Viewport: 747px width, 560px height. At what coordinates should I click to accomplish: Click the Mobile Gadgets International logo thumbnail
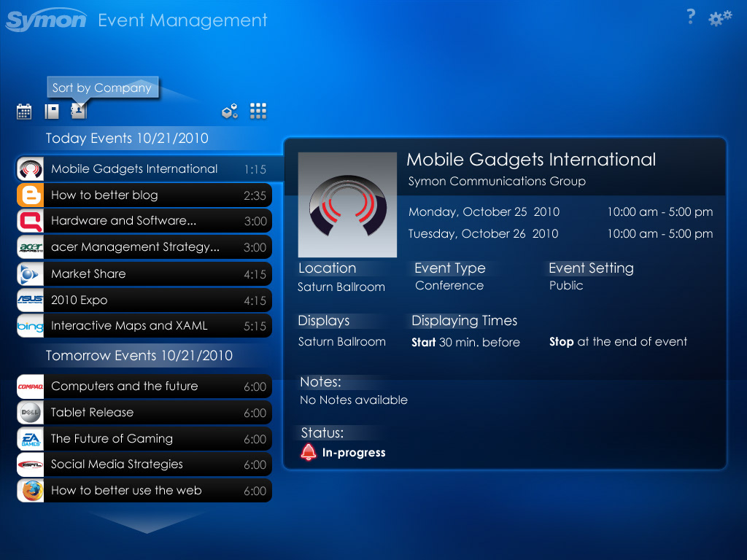tap(347, 205)
